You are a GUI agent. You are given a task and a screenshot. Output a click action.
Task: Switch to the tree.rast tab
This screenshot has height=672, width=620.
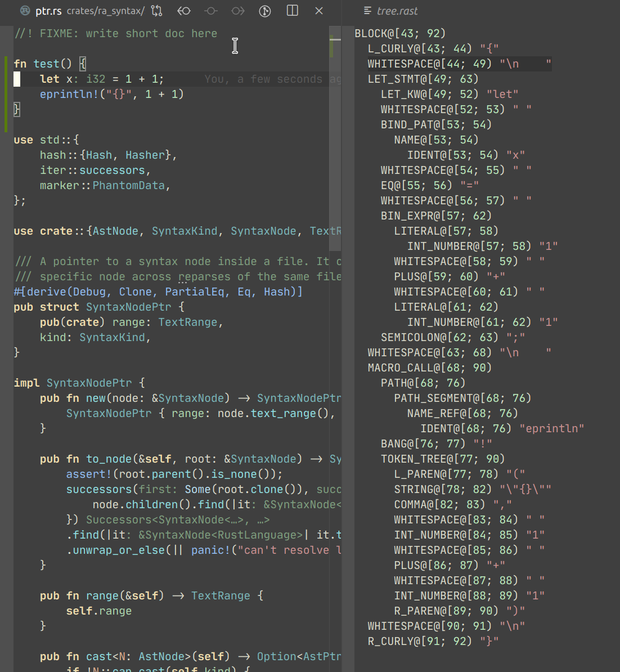tap(397, 11)
